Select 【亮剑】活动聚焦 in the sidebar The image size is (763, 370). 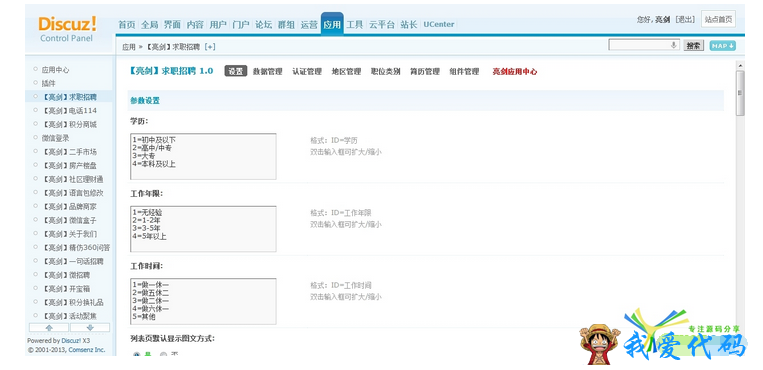click(x=69, y=316)
